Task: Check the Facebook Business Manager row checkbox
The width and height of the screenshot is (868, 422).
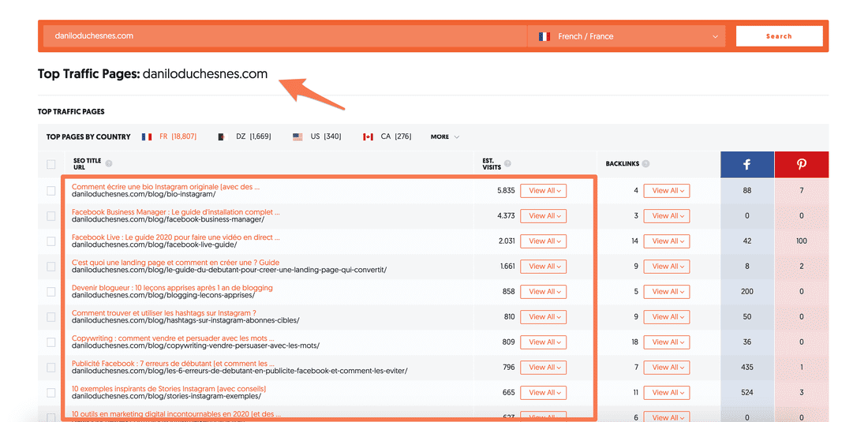Action: coord(51,215)
